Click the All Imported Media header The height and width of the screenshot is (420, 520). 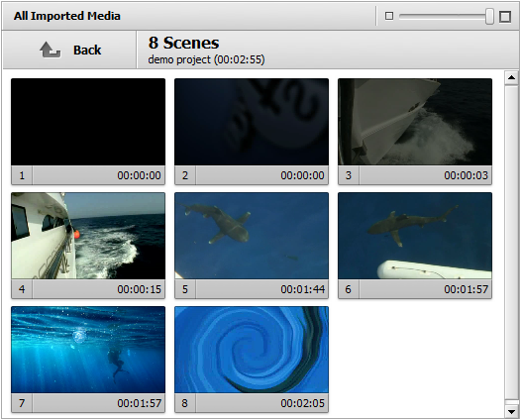(67, 16)
